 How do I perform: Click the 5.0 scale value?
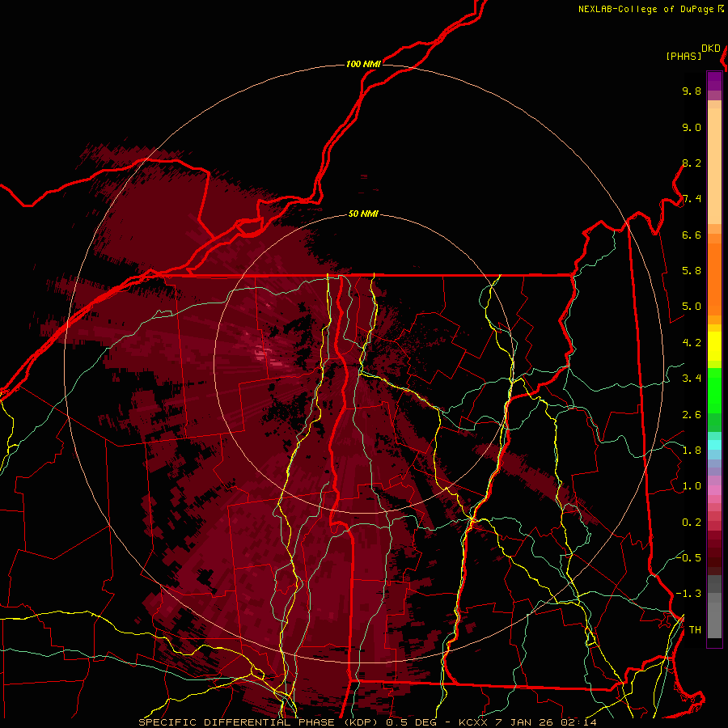point(692,307)
